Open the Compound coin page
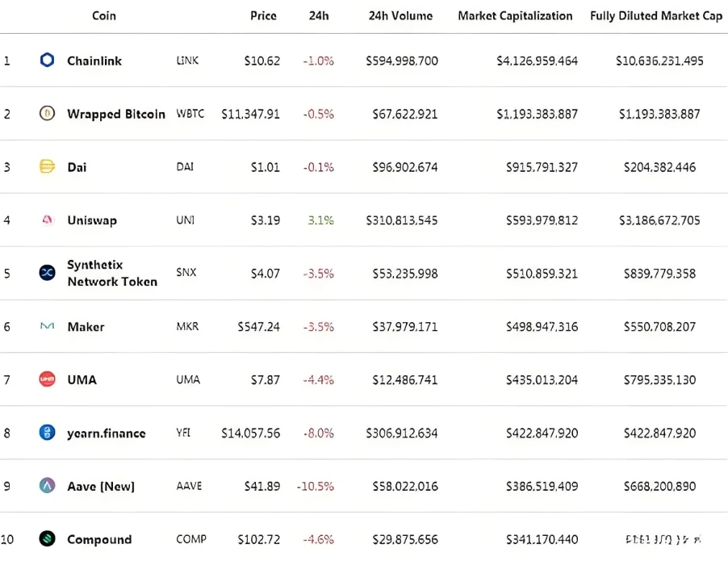 coord(99,540)
